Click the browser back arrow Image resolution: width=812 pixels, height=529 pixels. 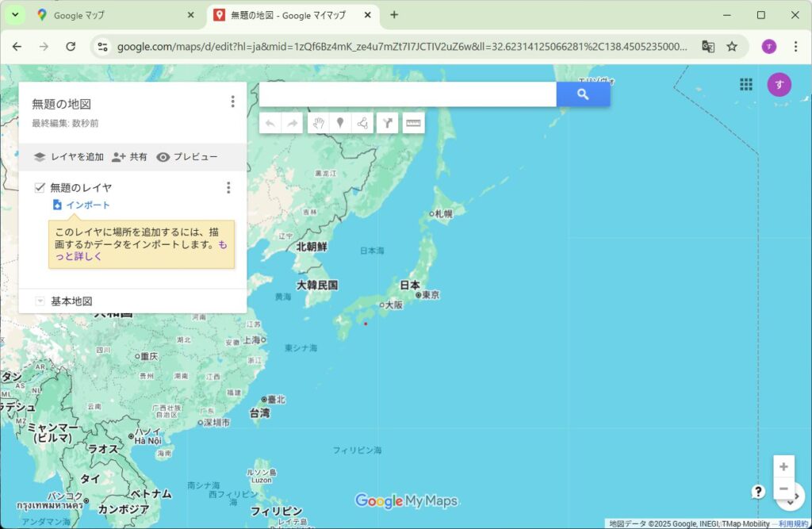point(17,47)
